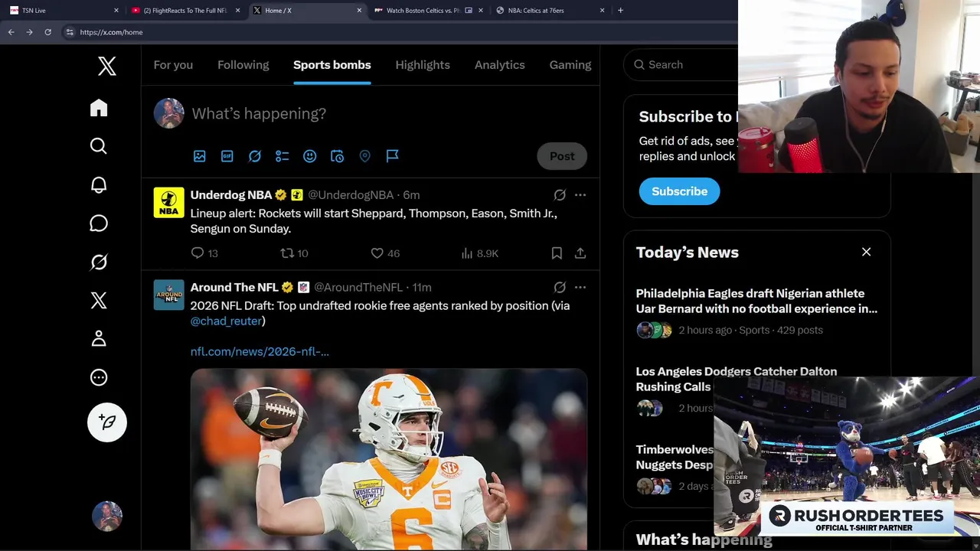Open Grok explain on Underdog NBA post
980x551 pixels.
point(560,195)
